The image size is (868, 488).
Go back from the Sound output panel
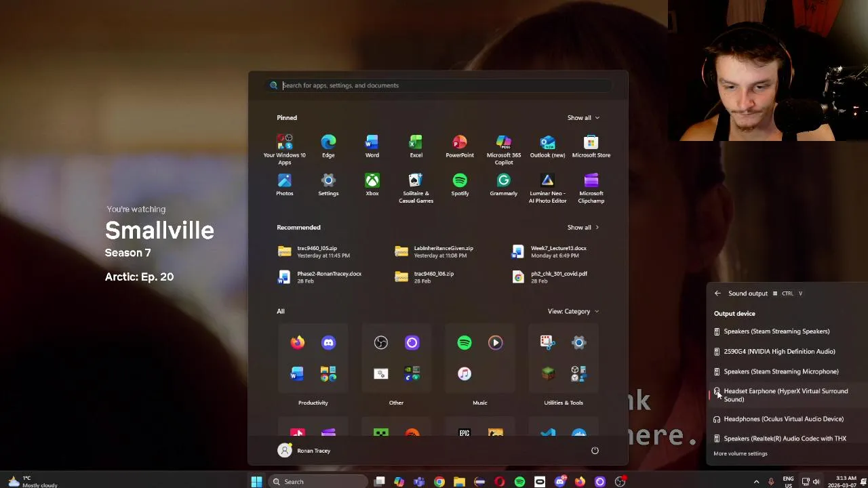tap(717, 293)
